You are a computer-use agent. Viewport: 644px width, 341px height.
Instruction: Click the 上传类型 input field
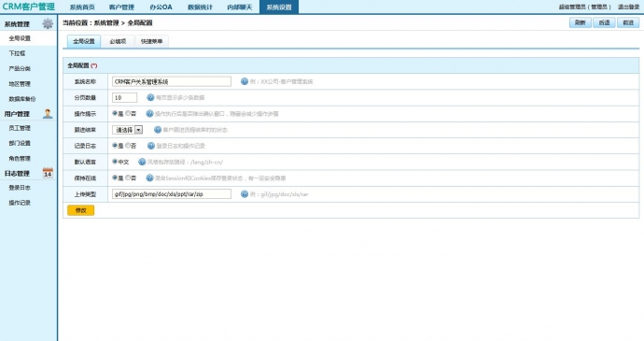[x=172, y=193]
